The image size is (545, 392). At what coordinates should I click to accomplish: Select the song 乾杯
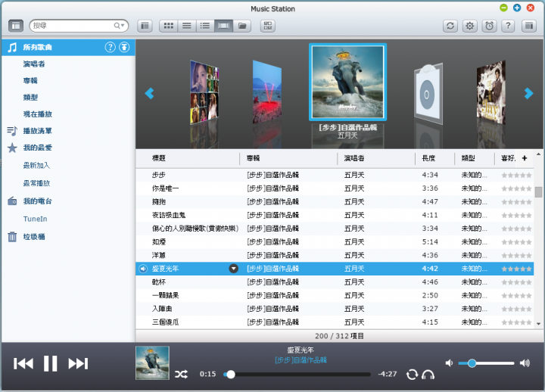159,282
